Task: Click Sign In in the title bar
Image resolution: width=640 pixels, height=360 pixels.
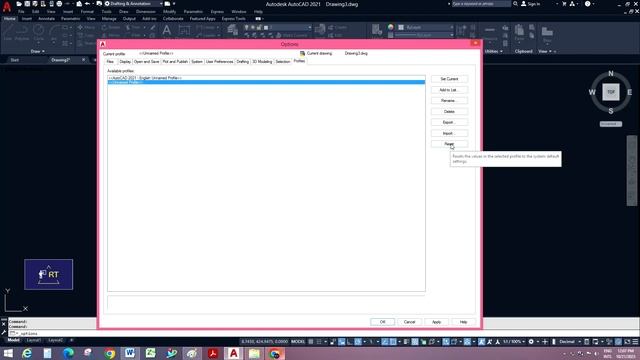Action: 531,4
